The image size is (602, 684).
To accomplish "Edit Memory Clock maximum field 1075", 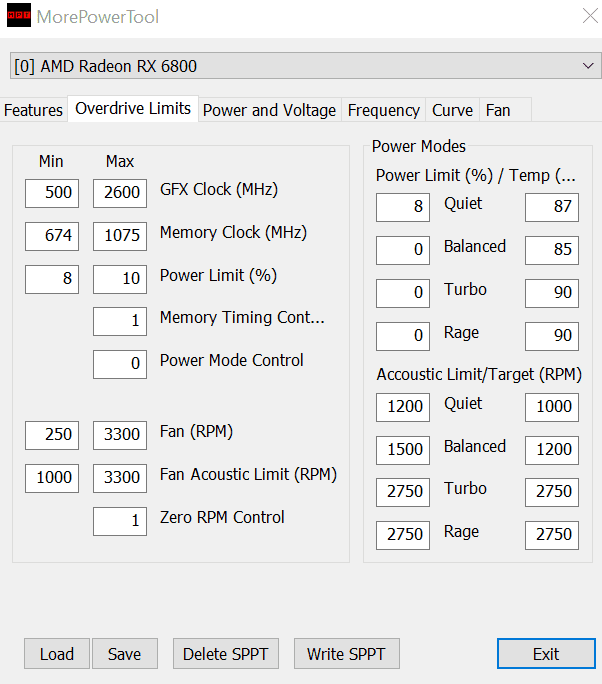I will click(x=120, y=236).
